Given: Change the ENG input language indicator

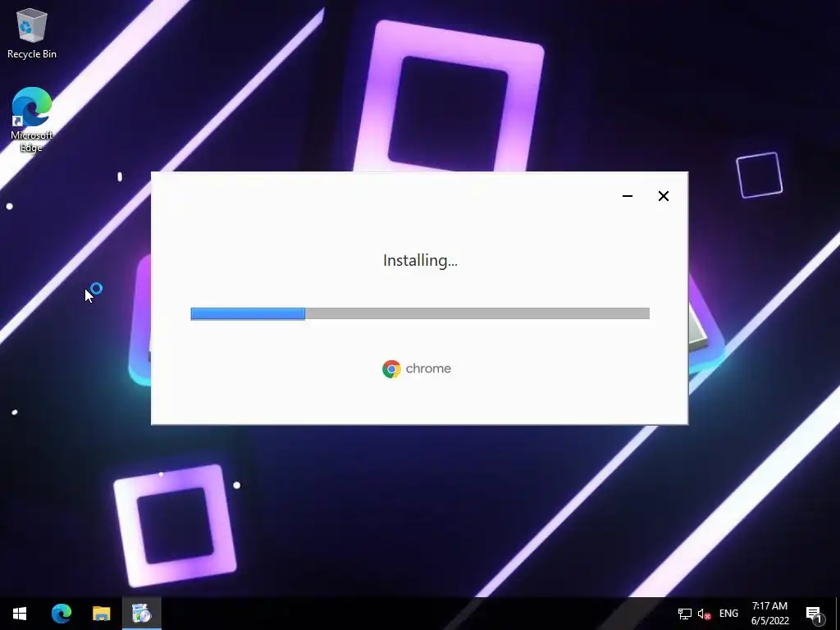Looking at the screenshot, I should tap(728, 614).
